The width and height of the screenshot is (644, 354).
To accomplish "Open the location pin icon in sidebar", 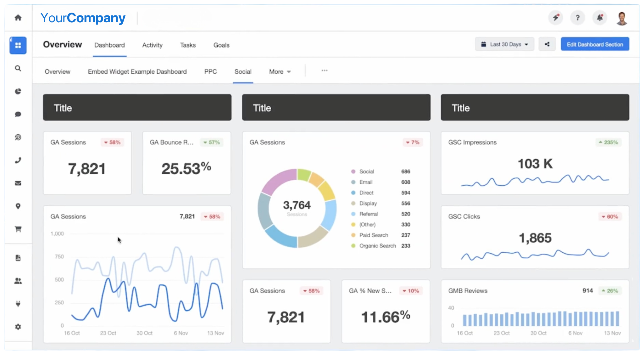I will point(18,206).
